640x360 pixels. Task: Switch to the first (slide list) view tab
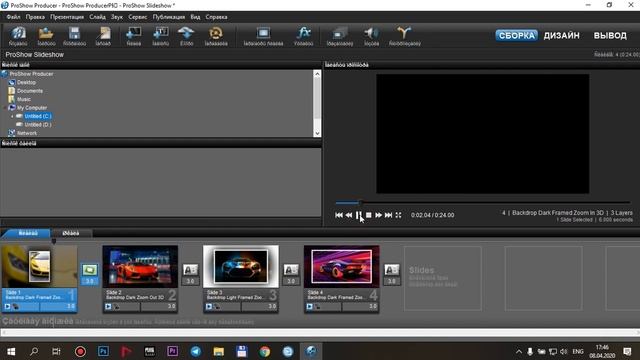[28, 233]
